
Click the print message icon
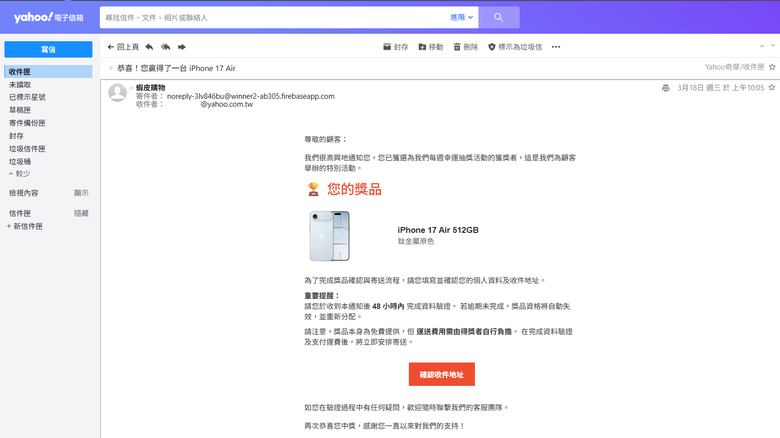tap(666, 88)
